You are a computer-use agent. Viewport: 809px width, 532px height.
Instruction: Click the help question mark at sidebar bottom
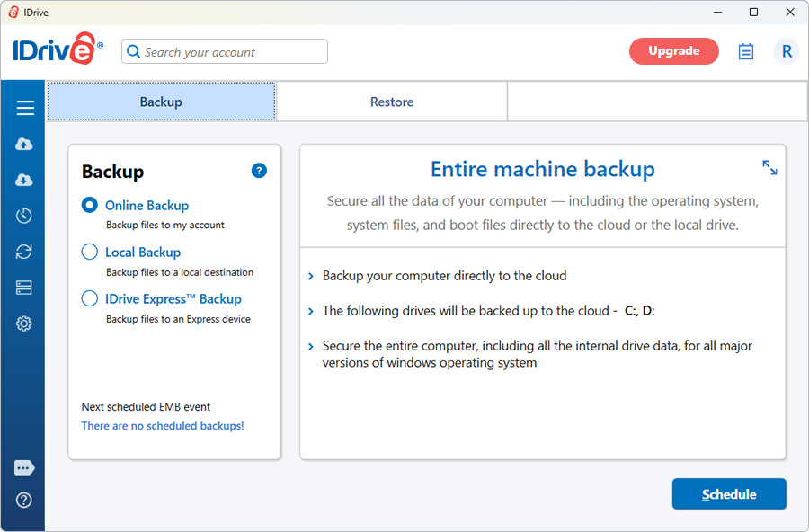click(23, 500)
